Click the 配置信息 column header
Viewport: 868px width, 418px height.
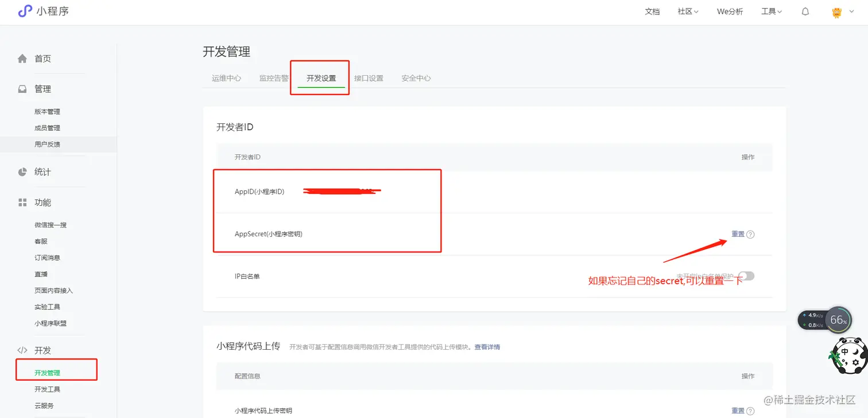pos(247,376)
